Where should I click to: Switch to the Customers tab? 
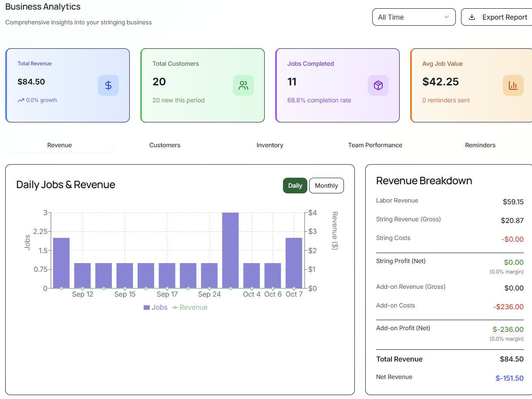coord(165,145)
